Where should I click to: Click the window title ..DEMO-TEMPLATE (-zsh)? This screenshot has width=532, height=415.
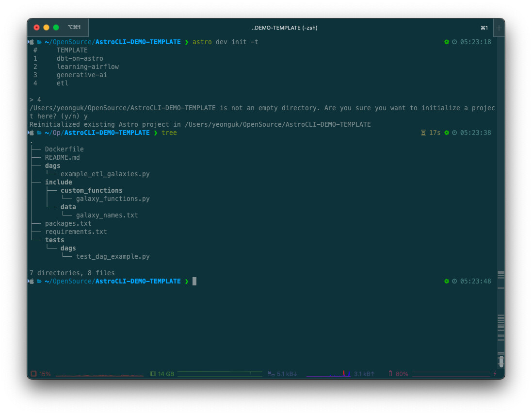[284, 28]
